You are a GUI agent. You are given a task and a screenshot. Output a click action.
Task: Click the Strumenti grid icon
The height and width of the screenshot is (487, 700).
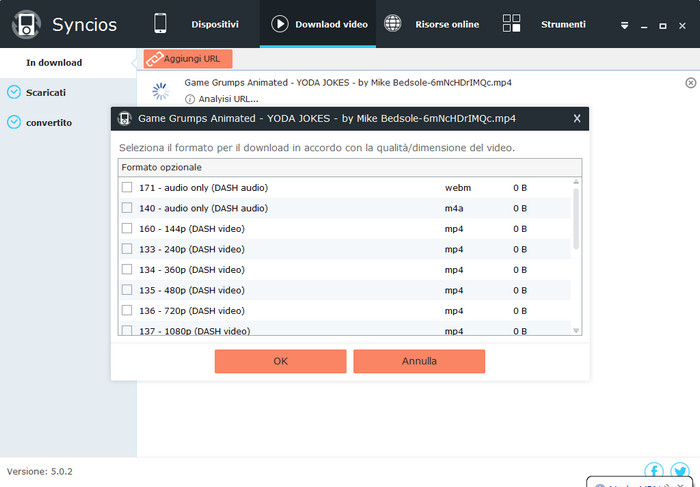pyautogui.click(x=511, y=23)
